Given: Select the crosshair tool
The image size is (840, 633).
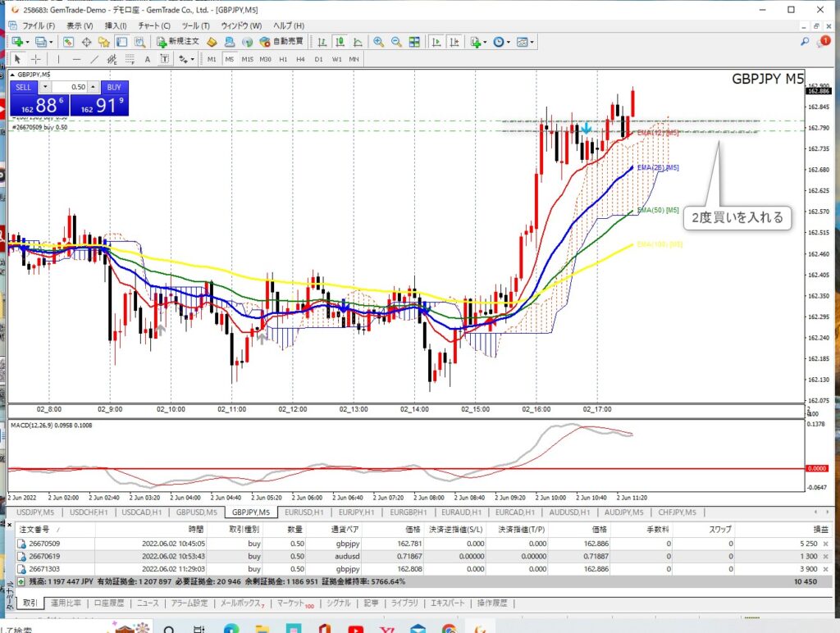Looking at the screenshot, I should click(35, 59).
